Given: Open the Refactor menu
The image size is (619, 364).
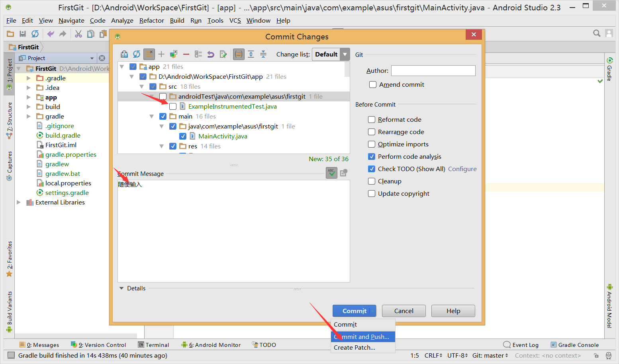Looking at the screenshot, I should tap(152, 21).
